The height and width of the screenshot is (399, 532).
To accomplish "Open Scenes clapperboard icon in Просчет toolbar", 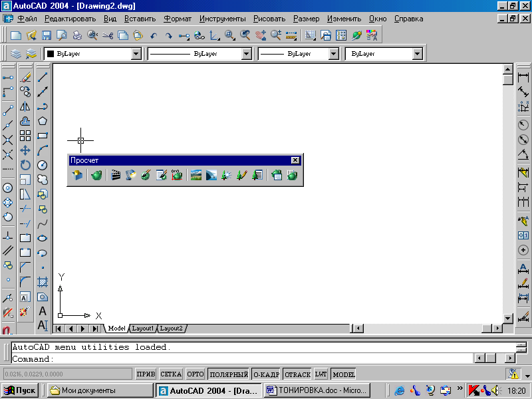I will pyautogui.click(x=116, y=175).
